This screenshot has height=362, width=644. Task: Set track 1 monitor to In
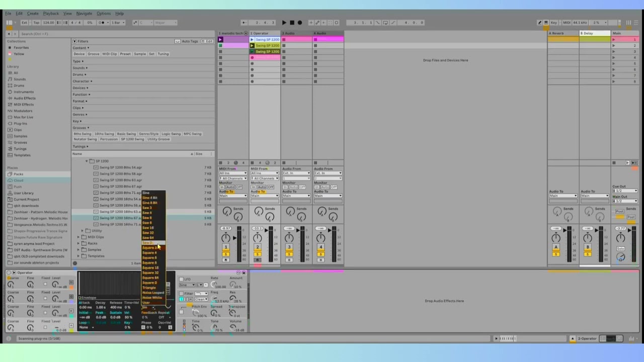click(x=222, y=187)
